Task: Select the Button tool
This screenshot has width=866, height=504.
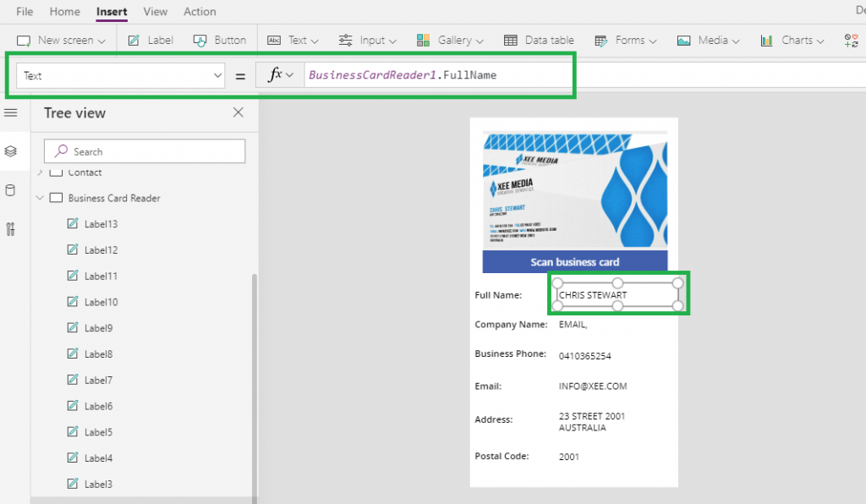Action: [220, 39]
